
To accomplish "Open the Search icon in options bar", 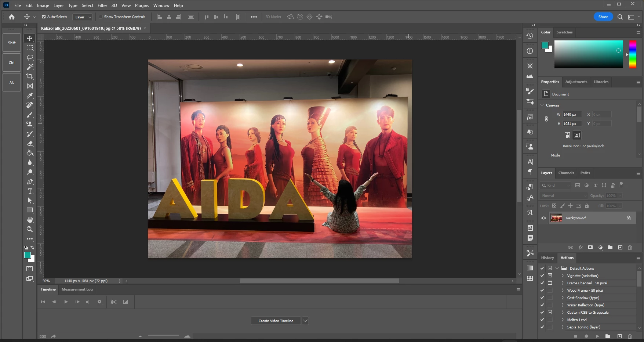I will (x=620, y=17).
